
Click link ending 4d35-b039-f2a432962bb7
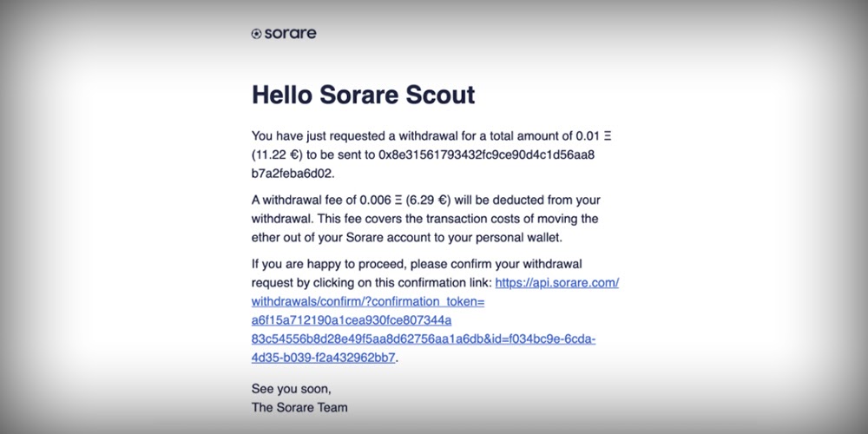tap(323, 358)
